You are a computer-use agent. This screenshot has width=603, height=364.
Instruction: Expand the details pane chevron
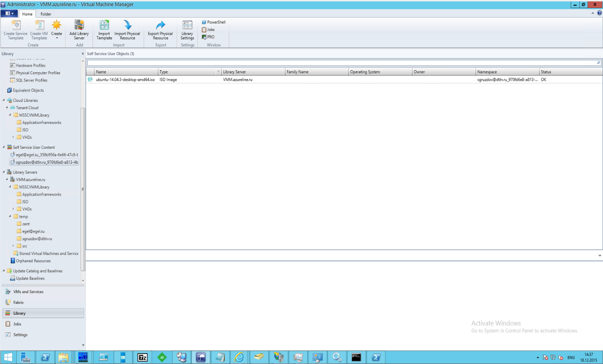[600, 255]
